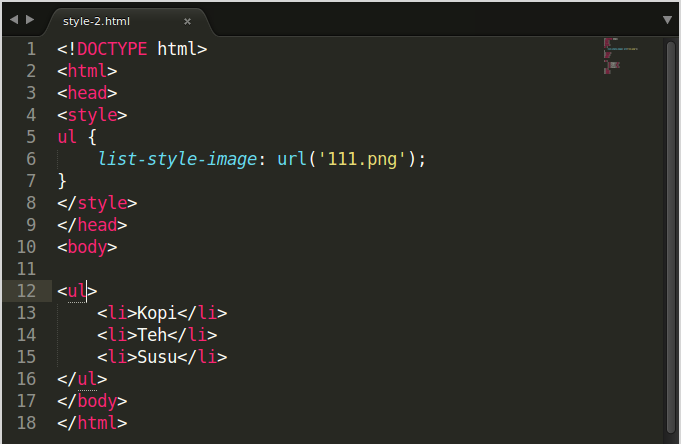
Task: Click the url function on line 6
Action: click(292, 159)
